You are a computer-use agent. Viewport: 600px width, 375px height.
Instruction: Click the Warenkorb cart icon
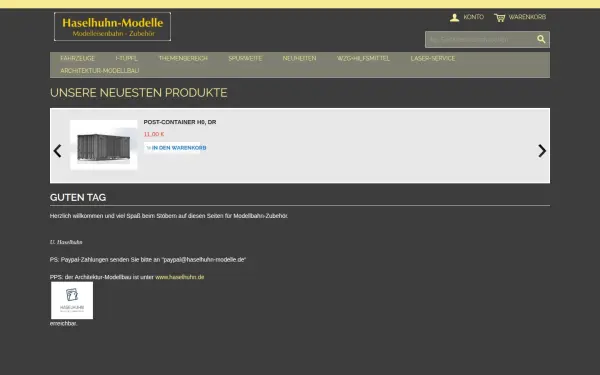[x=499, y=18]
